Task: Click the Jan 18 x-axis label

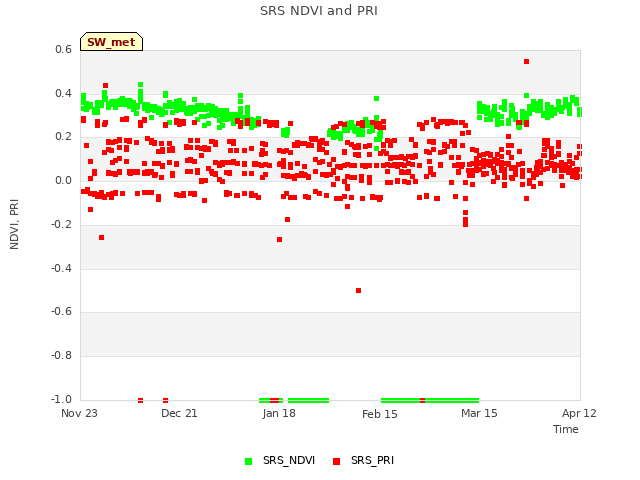Action: (279, 413)
